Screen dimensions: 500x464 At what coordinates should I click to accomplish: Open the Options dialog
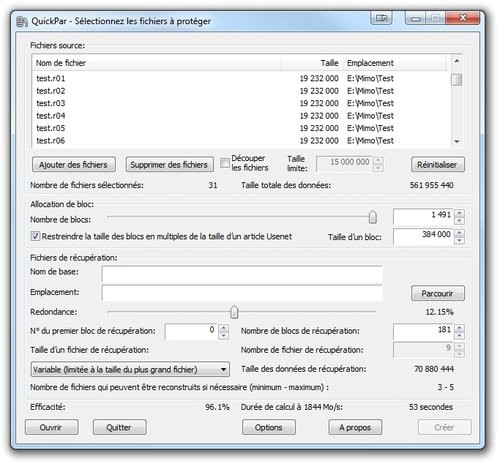[x=269, y=427]
